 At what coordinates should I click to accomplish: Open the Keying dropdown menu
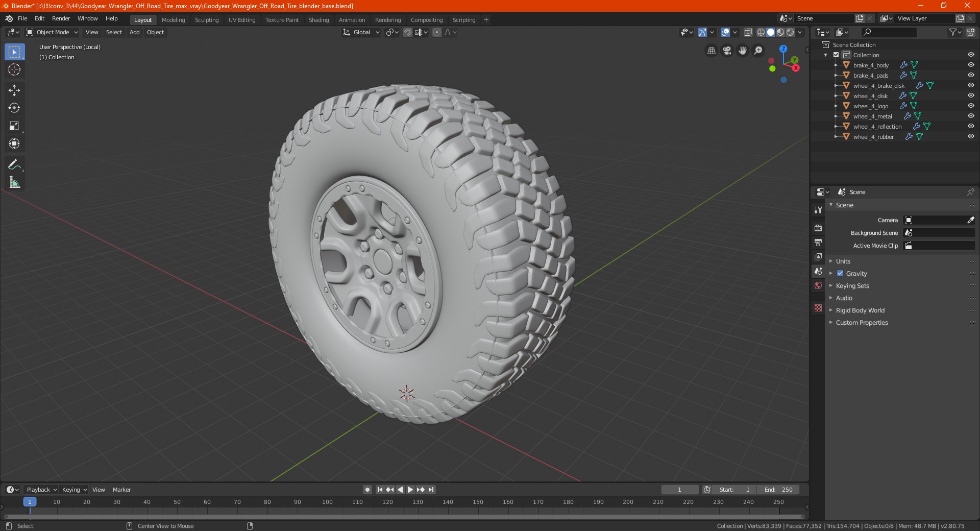(75, 490)
